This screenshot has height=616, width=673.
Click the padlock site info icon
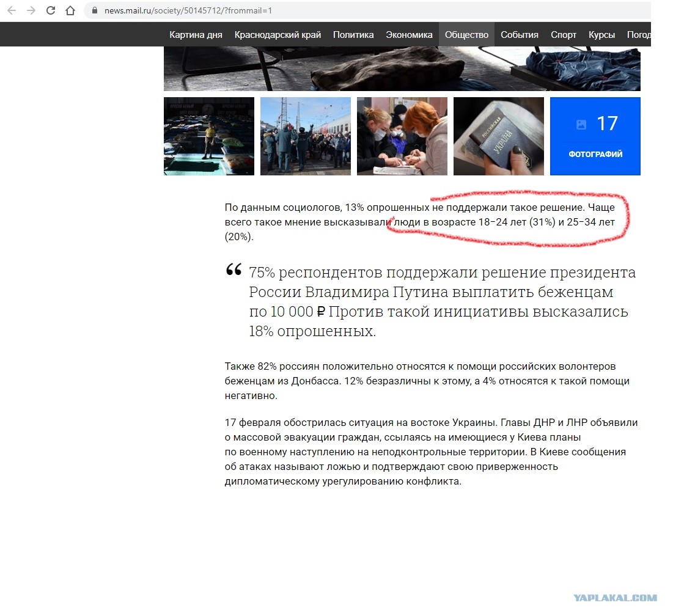tap(95, 10)
